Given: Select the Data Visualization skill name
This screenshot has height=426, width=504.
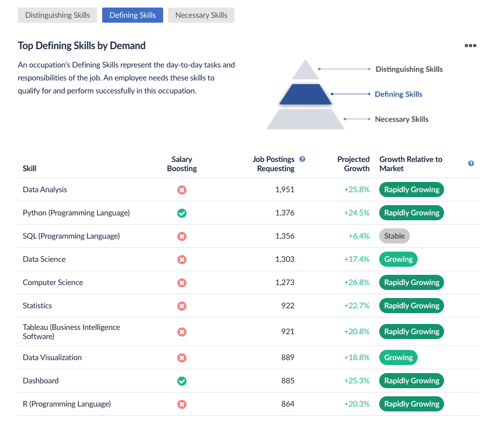Looking at the screenshot, I should [52, 357].
